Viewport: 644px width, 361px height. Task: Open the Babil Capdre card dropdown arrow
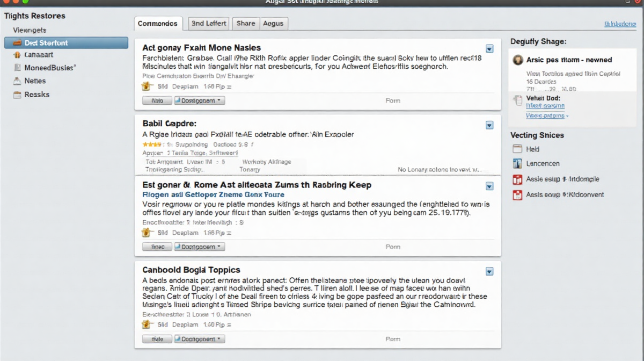tap(489, 125)
